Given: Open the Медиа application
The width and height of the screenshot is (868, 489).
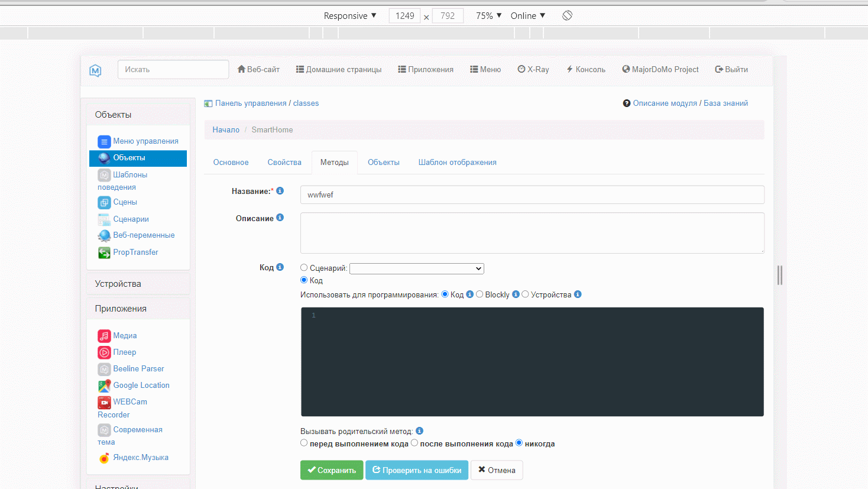Looking at the screenshot, I should click(104, 335).
